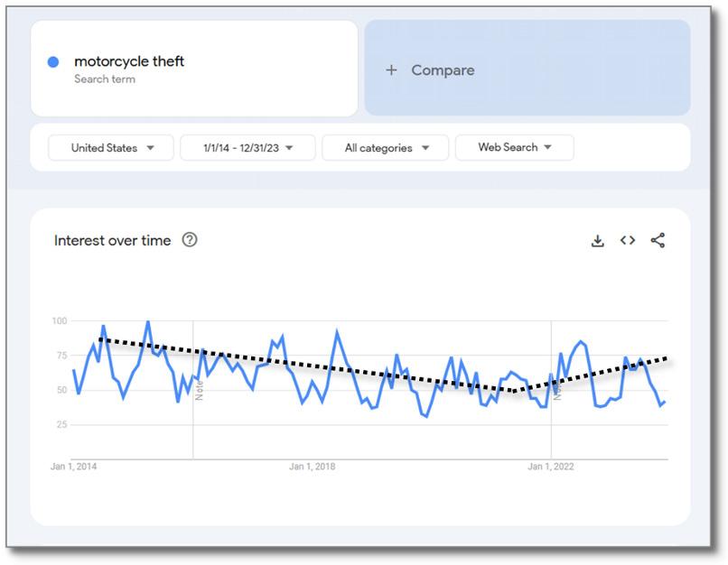Expand the 1/1/14 - 12/31/23 date range
Viewport: 728px width, 565px height.
point(247,148)
